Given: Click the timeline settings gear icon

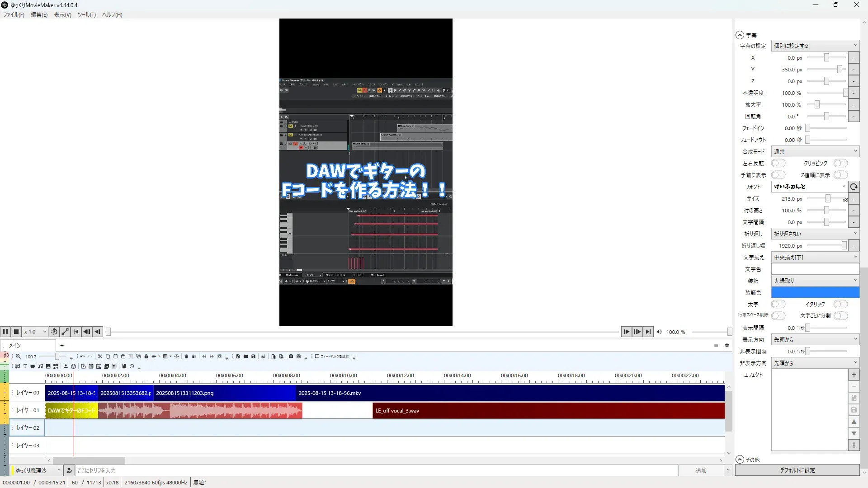Looking at the screenshot, I should pos(727,345).
